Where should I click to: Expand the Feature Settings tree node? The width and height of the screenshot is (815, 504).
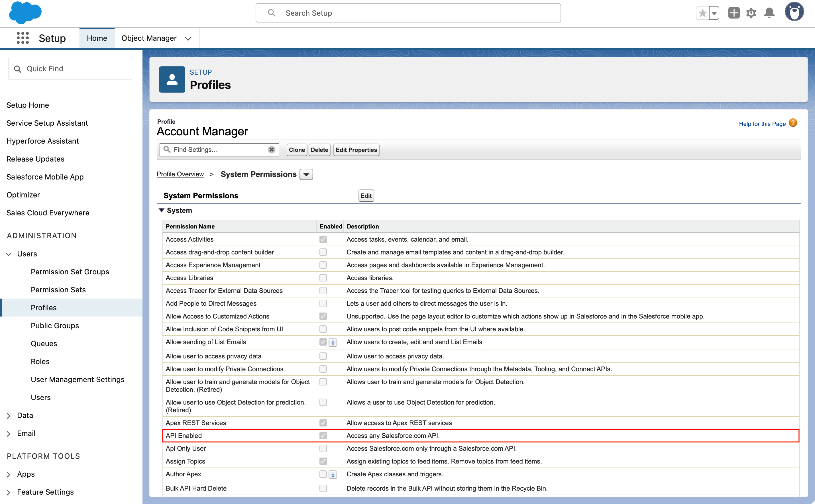9,492
